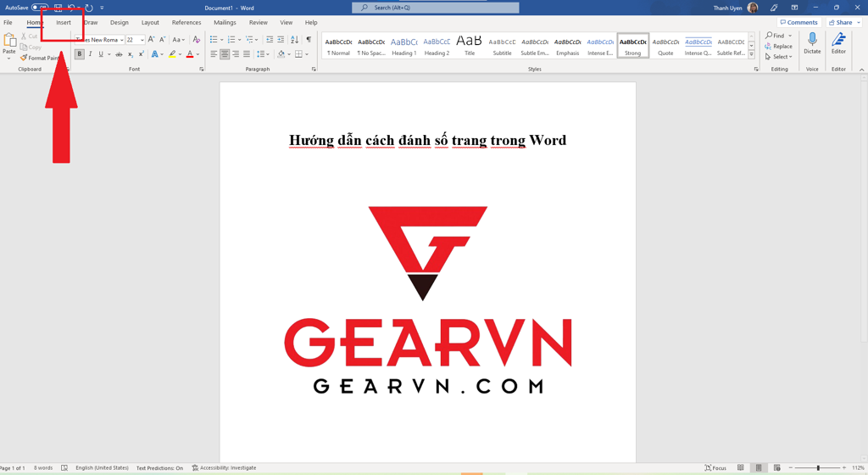Open the Select dropdown
Image resolution: width=868 pixels, height=475 pixels.
click(x=779, y=57)
